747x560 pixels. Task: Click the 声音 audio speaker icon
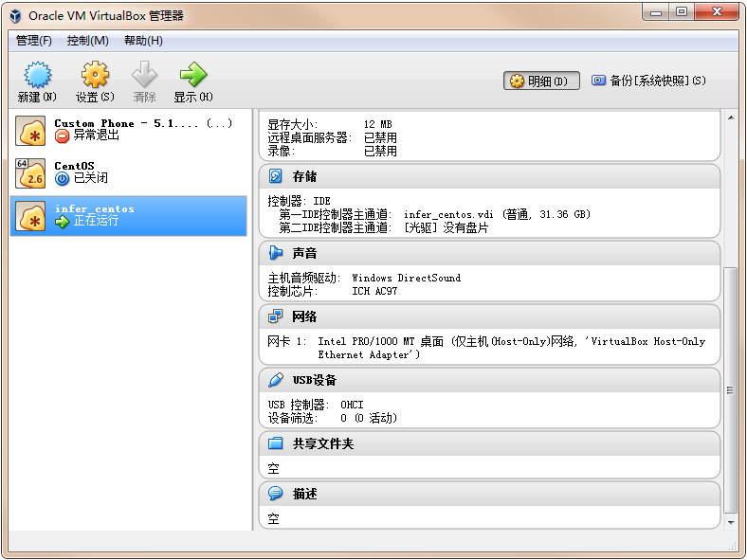275,253
